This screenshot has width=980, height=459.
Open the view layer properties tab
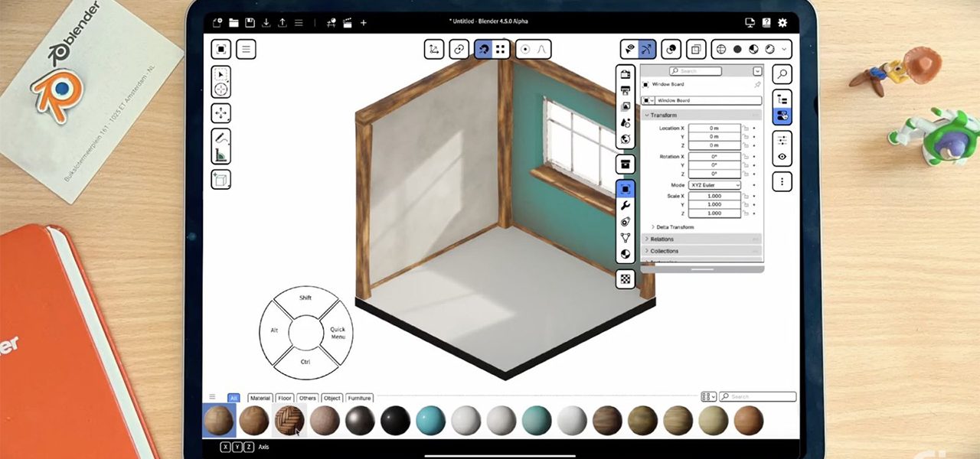(x=626, y=106)
